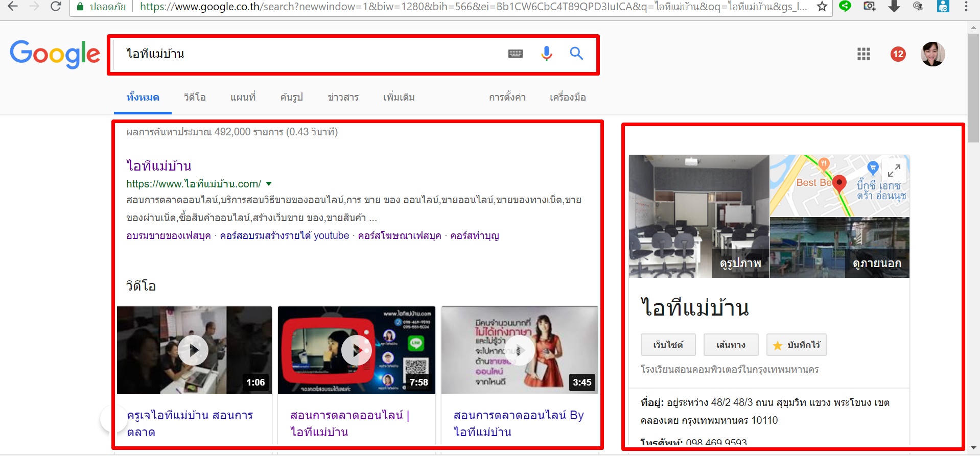Switch to the วิดีโอ tab
Image resolution: width=980 pixels, height=456 pixels.
tap(195, 97)
